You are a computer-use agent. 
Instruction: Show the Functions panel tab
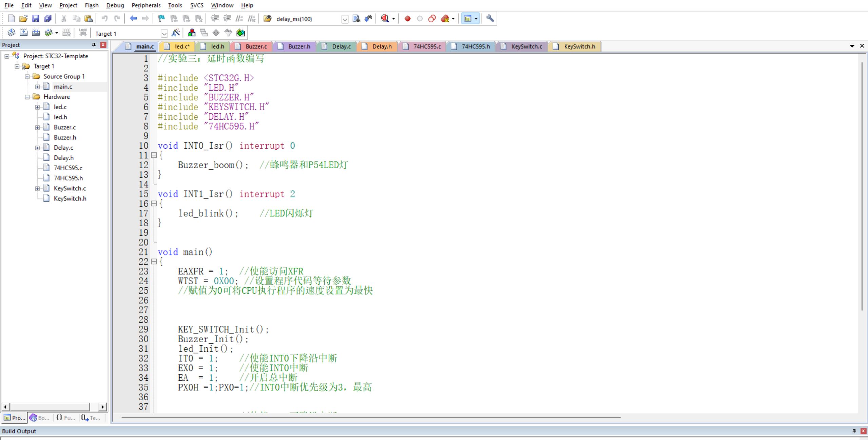tap(65, 418)
